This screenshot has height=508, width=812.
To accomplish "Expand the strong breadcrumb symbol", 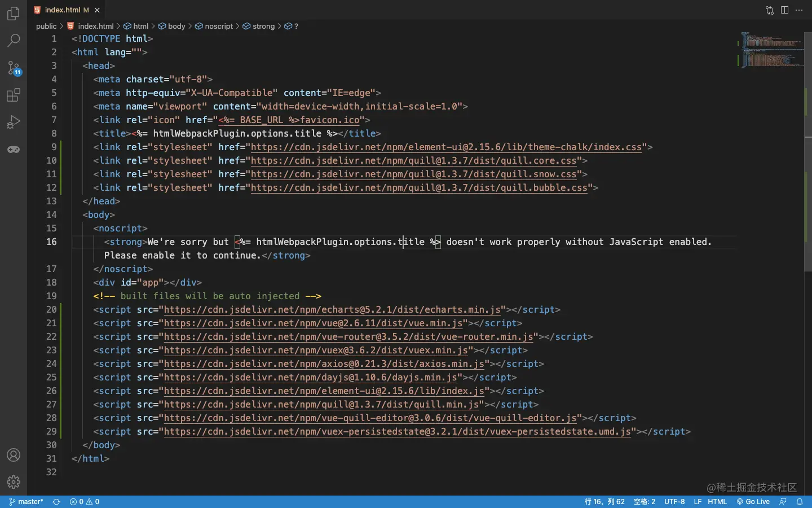I will click(x=259, y=26).
